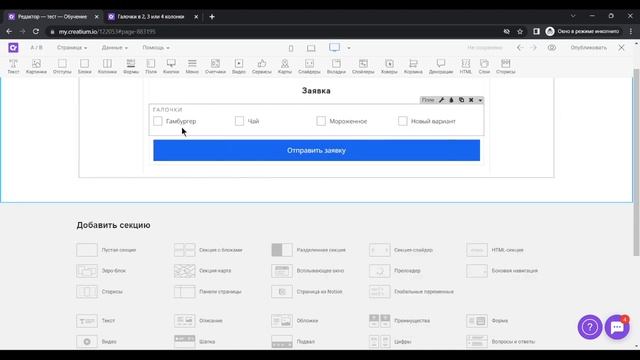
Task: Reload the browser page
Action: [36, 31]
